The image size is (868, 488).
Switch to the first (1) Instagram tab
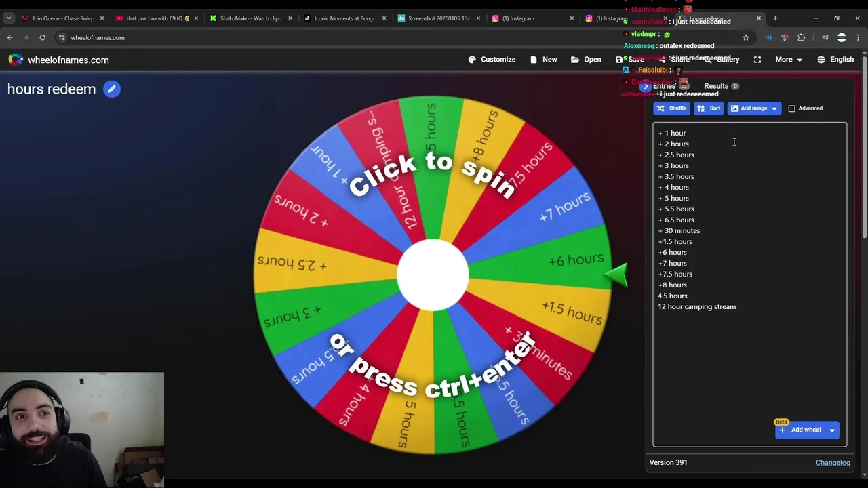click(532, 18)
